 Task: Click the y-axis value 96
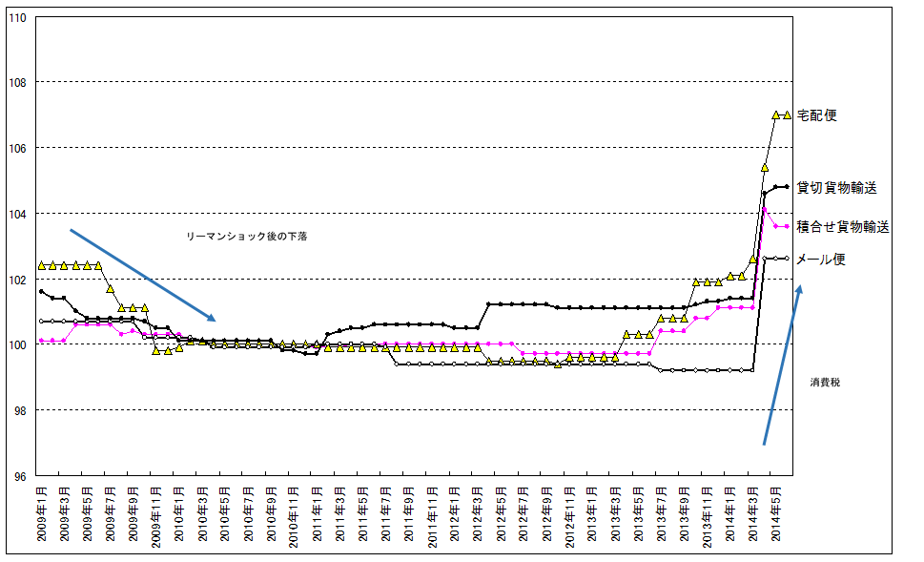tap(17, 475)
